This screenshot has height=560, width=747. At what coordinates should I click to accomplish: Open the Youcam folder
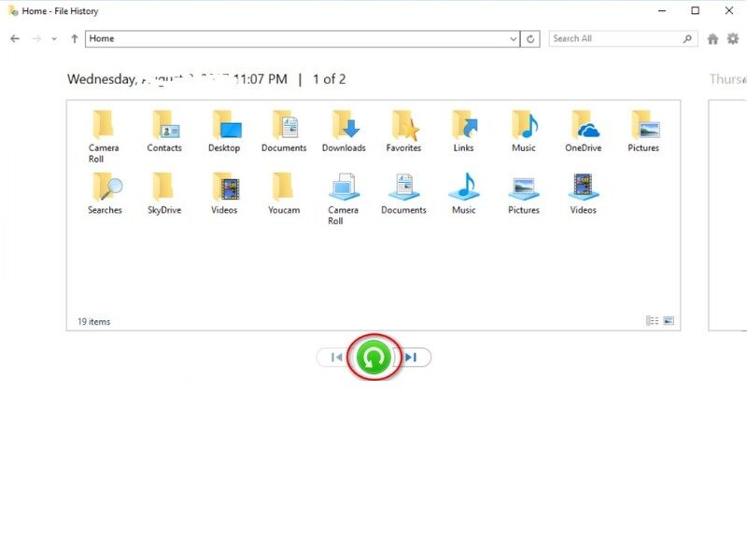pos(284,193)
